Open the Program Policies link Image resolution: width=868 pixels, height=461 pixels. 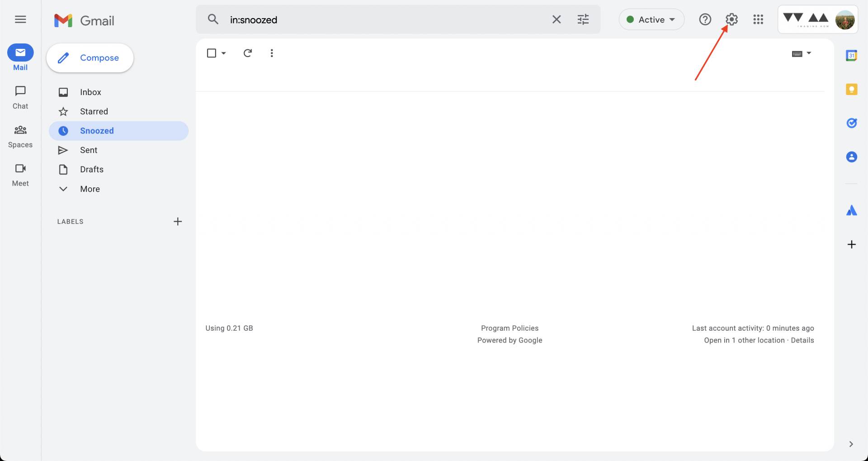pyautogui.click(x=509, y=328)
